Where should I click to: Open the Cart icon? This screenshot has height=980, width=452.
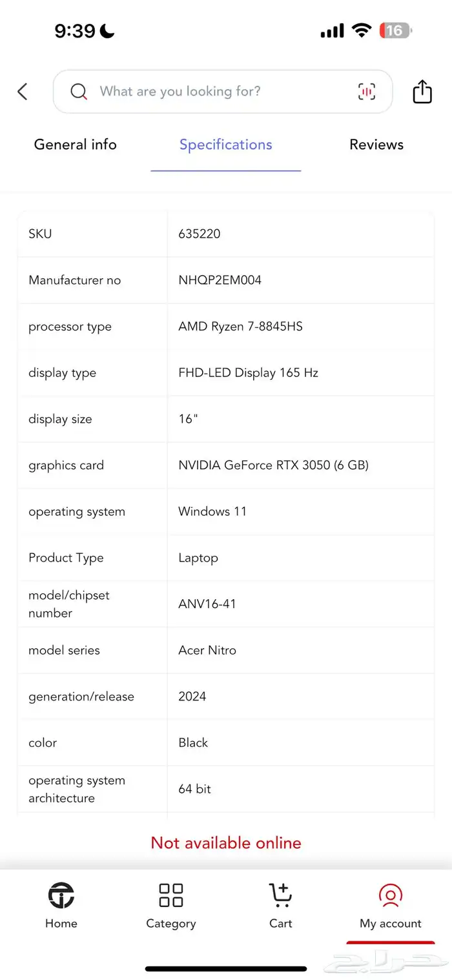pyautogui.click(x=281, y=905)
